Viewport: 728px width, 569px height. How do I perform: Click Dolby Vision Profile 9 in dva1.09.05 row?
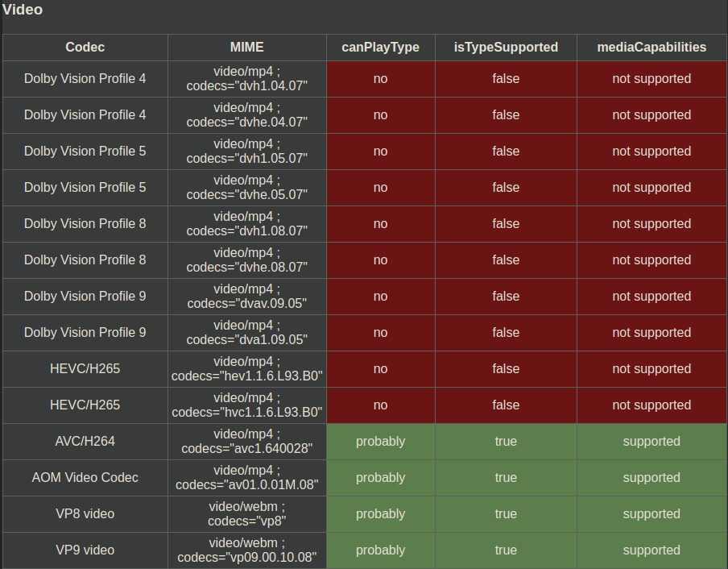[x=85, y=332]
